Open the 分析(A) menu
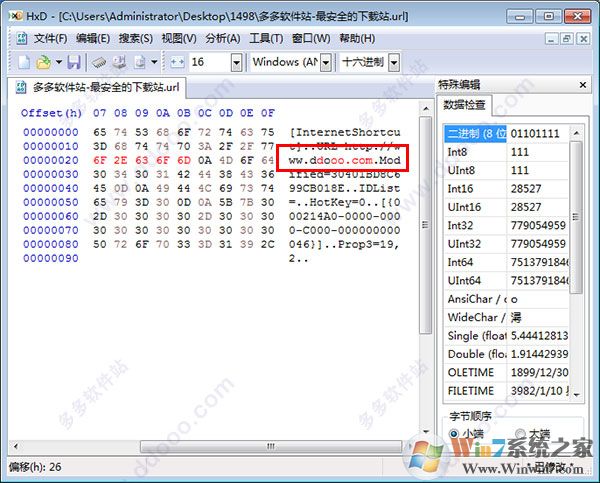600x483 pixels. click(223, 38)
